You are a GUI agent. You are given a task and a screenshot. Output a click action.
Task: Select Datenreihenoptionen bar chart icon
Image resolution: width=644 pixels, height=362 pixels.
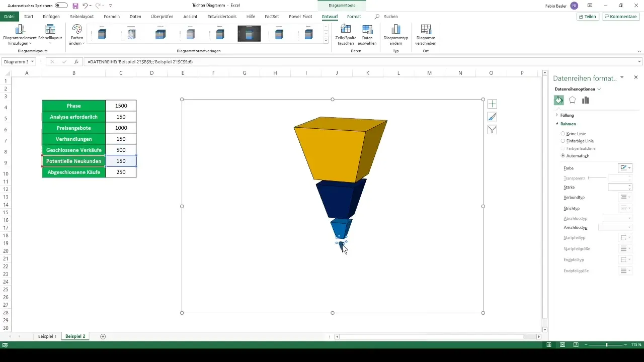coord(585,100)
